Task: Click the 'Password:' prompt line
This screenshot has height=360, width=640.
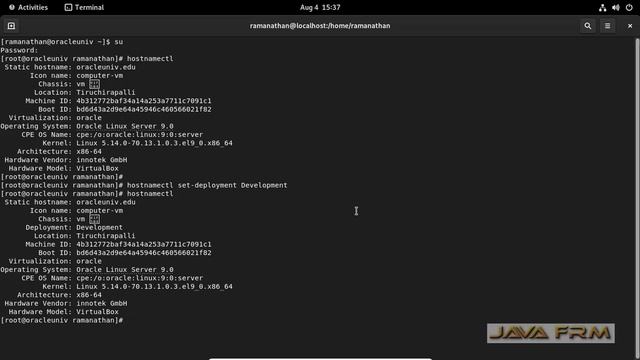Action: [x=19, y=50]
